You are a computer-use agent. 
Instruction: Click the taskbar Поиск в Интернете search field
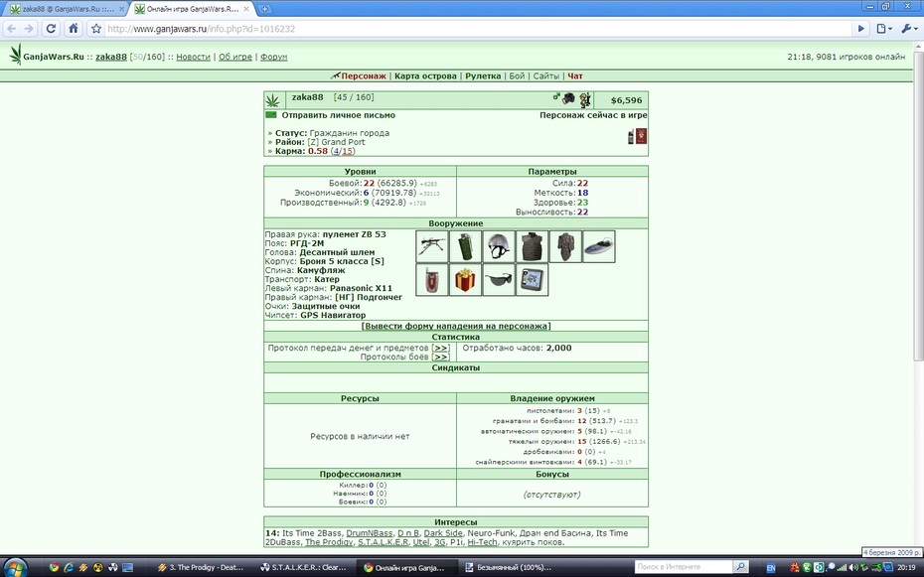pyautogui.click(x=684, y=567)
